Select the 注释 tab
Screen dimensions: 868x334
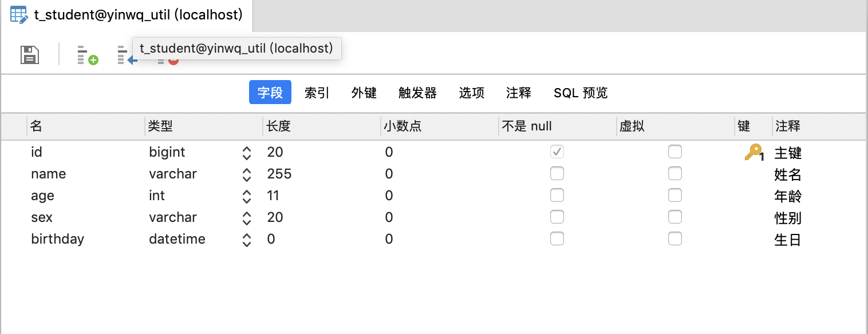(518, 93)
